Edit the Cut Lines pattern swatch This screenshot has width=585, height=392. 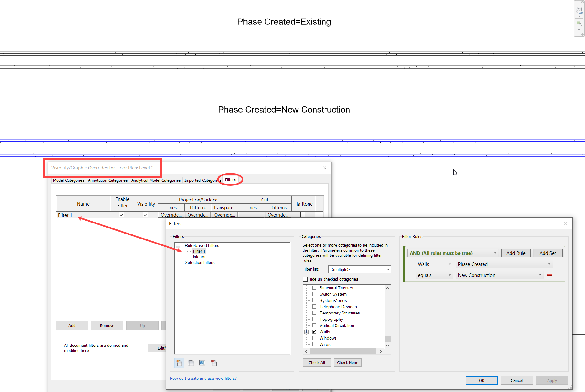click(251, 215)
